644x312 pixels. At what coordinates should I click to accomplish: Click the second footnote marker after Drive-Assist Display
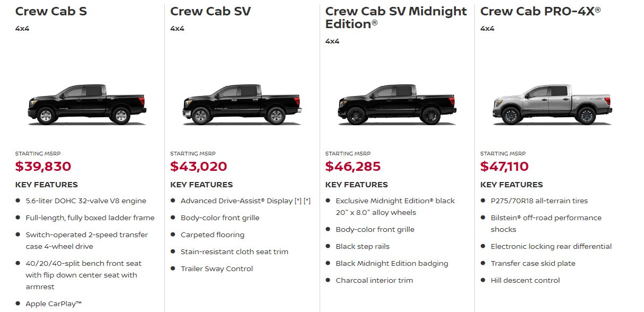[x=307, y=201]
